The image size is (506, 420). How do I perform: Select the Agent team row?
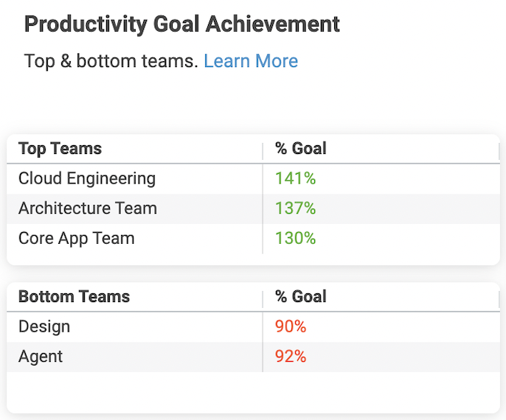41,357
